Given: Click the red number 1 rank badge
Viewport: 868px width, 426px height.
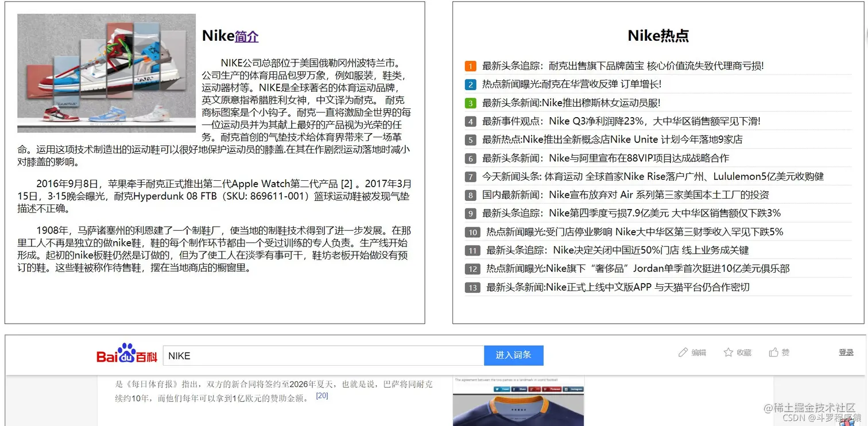Looking at the screenshot, I should (470, 66).
